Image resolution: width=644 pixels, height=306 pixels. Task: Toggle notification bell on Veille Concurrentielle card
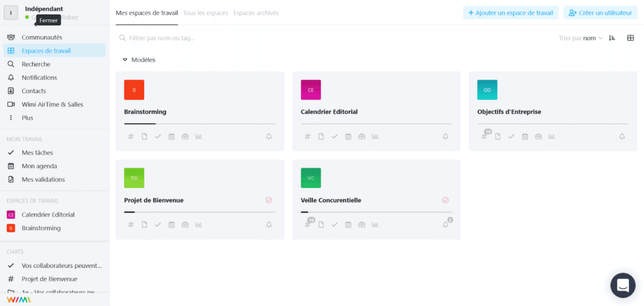(x=445, y=224)
